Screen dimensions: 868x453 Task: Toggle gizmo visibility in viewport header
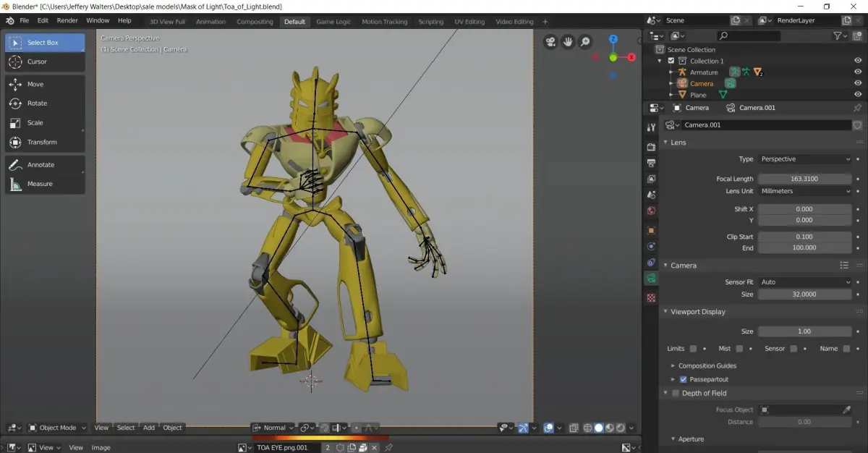523,428
